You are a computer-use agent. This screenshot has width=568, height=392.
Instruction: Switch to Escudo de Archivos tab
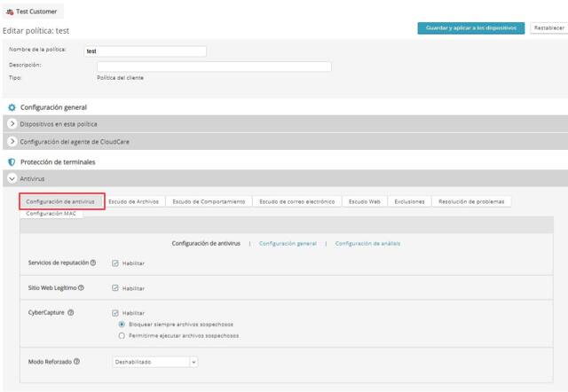pos(133,201)
